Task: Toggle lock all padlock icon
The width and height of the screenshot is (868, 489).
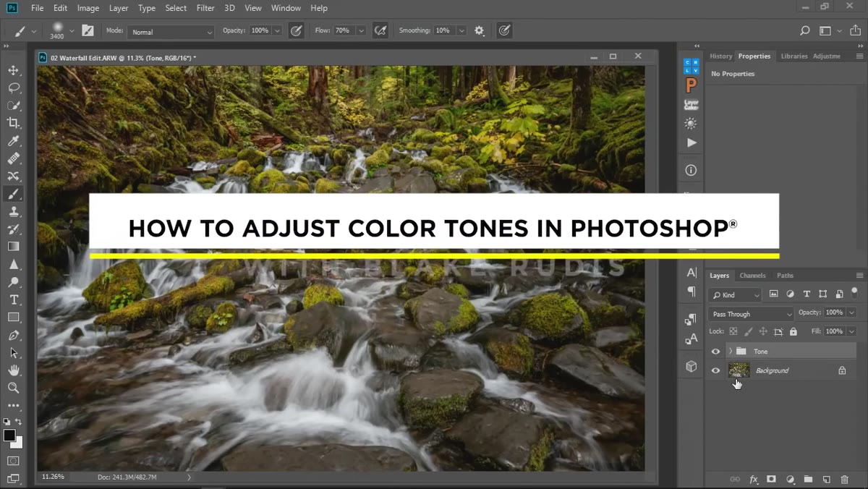Action: point(793,331)
